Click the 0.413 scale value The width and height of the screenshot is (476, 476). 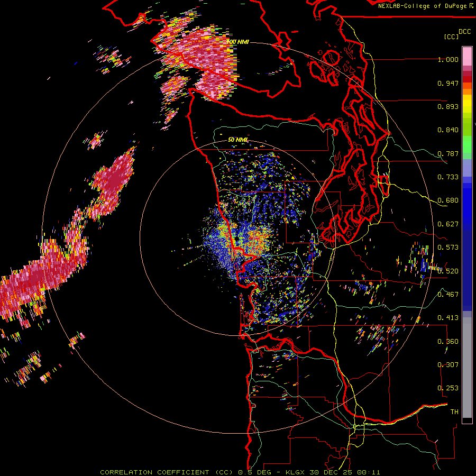[448, 318]
